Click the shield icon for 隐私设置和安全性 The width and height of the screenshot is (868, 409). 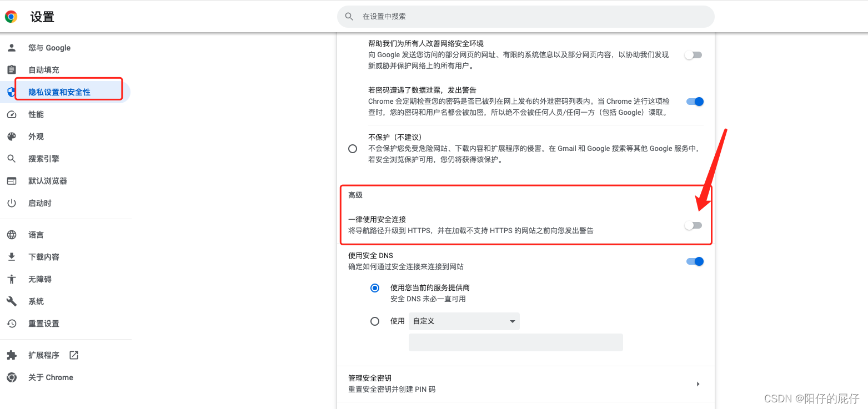(11, 92)
